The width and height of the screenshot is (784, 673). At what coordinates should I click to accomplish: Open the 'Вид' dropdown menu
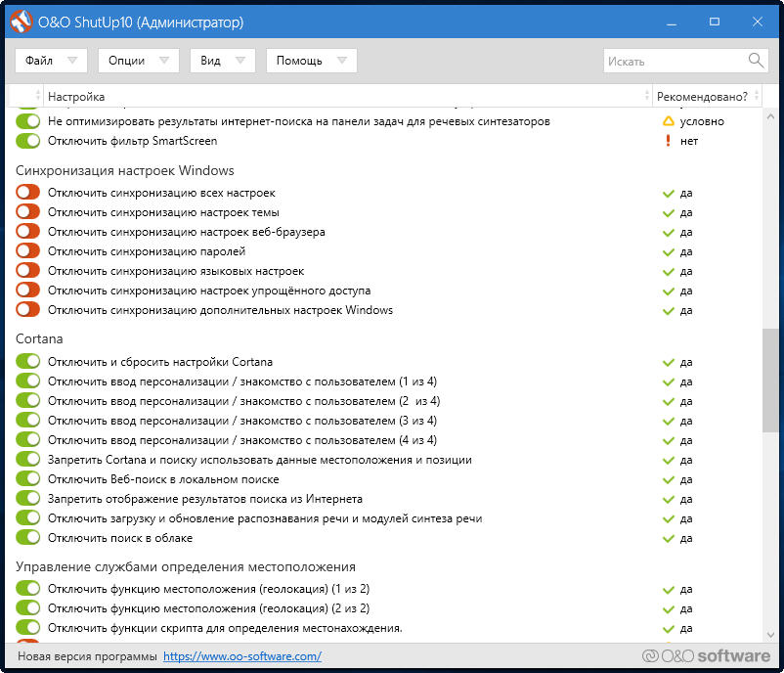(x=223, y=61)
